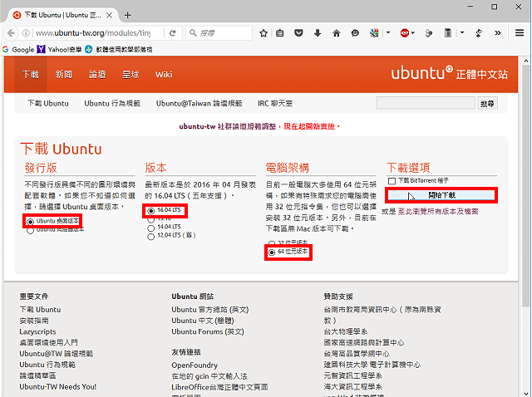Open the Adblock Plus ABP icon

(405, 33)
